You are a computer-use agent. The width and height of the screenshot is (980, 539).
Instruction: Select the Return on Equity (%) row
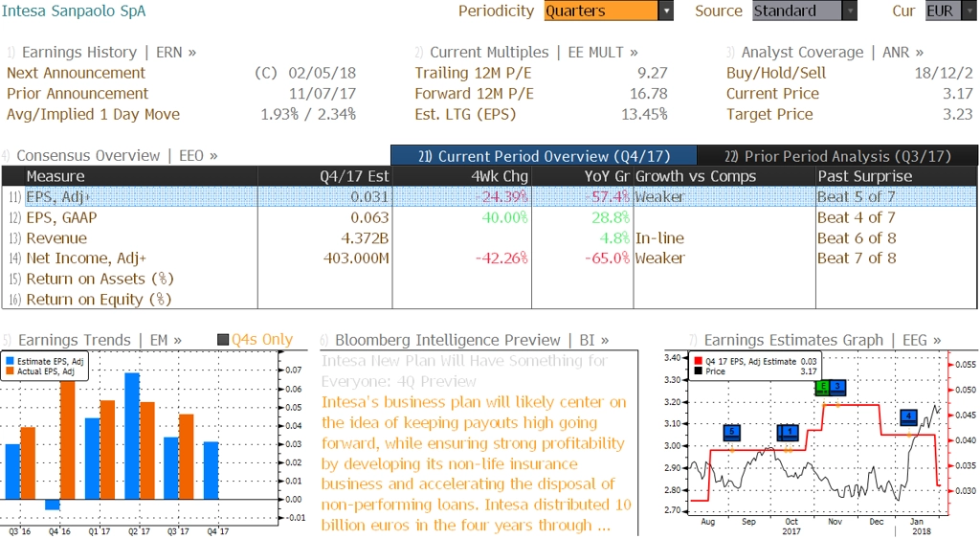click(489, 299)
